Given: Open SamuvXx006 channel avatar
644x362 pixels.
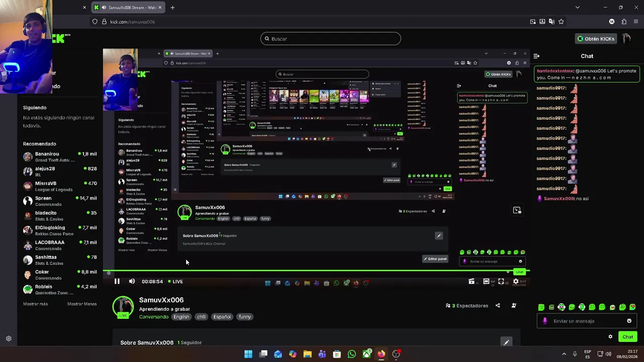Looking at the screenshot, I should (x=123, y=307).
